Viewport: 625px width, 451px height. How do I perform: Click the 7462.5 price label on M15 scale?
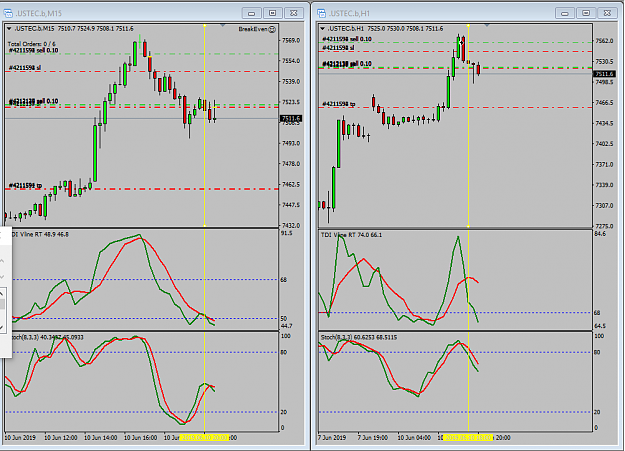point(291,185)
